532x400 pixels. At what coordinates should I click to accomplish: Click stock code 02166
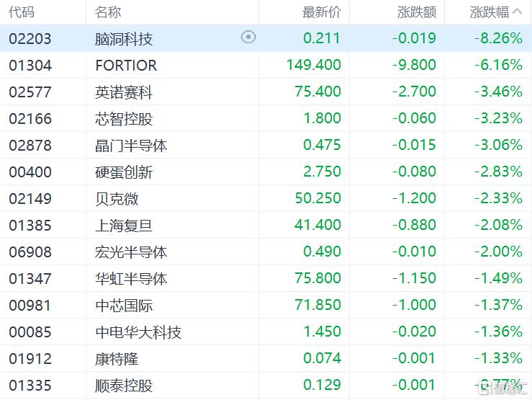click(30, 118)
